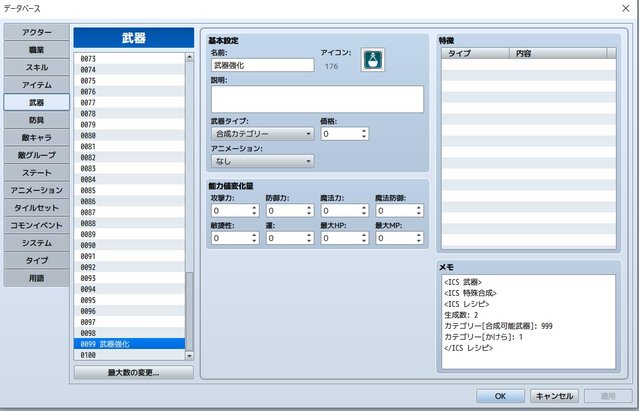639x411 pixels.
Task: Select weapon entry 0094
Action: tap(129, 289)
